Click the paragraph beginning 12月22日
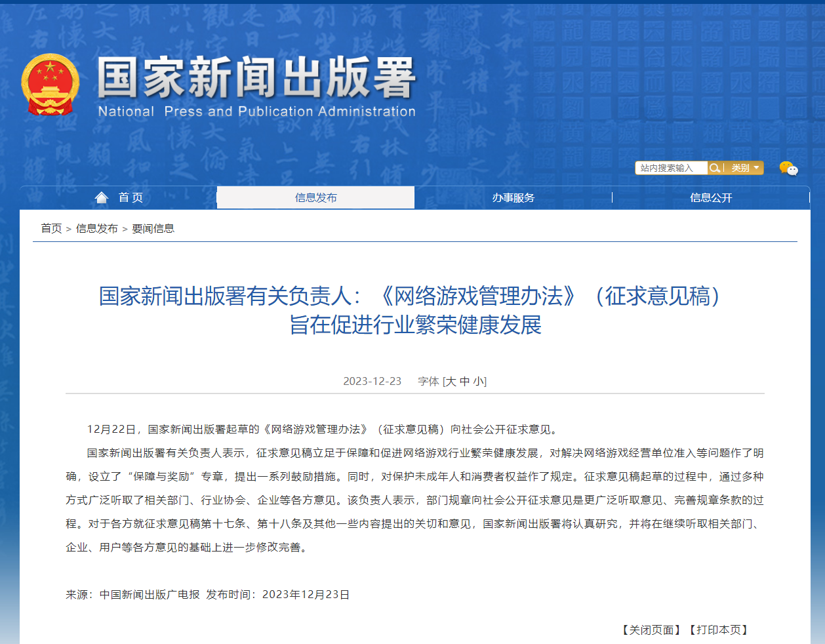 [324, 430]
